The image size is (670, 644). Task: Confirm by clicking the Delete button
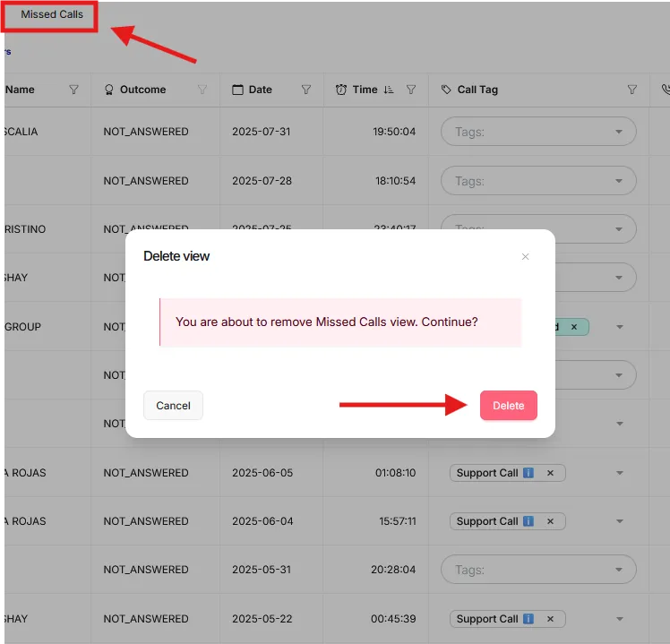coord(508,405)
